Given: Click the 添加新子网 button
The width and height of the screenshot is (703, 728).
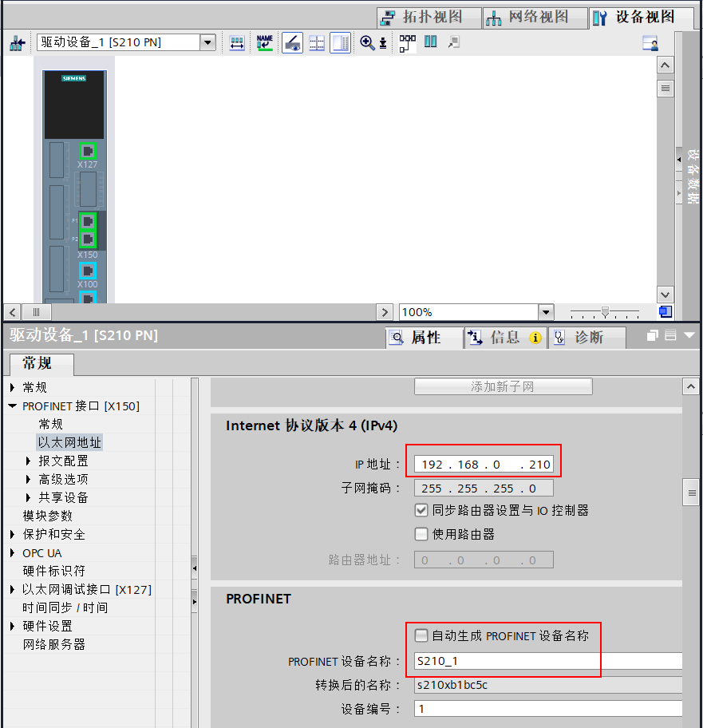Looking at the screenshot, I should pyautogui.click(x=503, y=386).
